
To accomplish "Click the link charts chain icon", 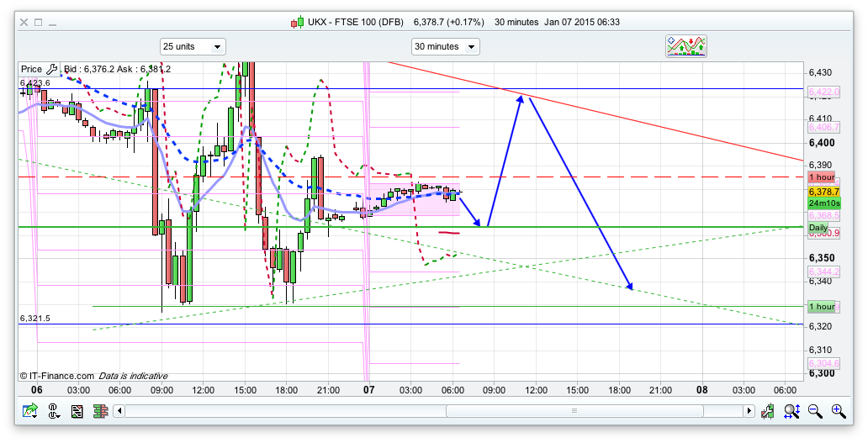I will 54,411.
